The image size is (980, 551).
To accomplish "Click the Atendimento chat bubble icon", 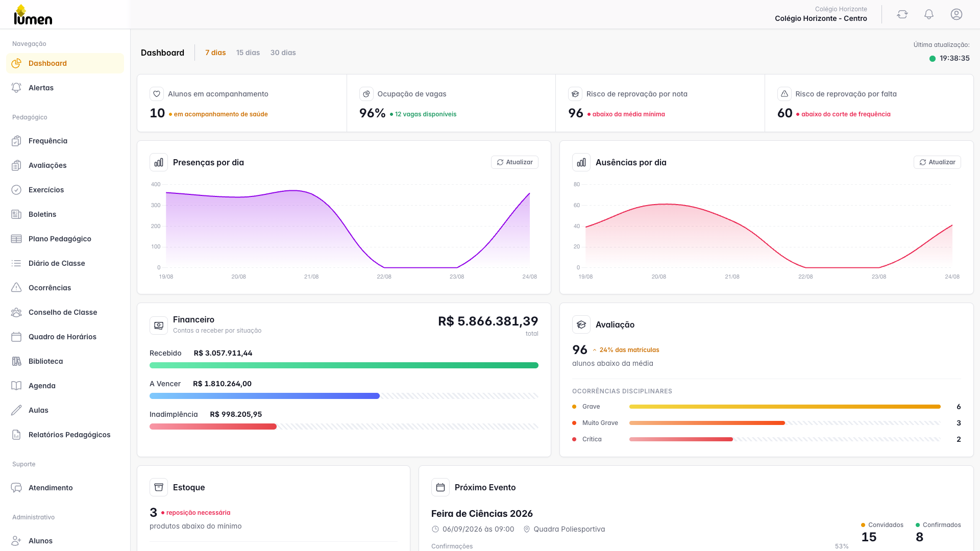I will pos(16,488).
